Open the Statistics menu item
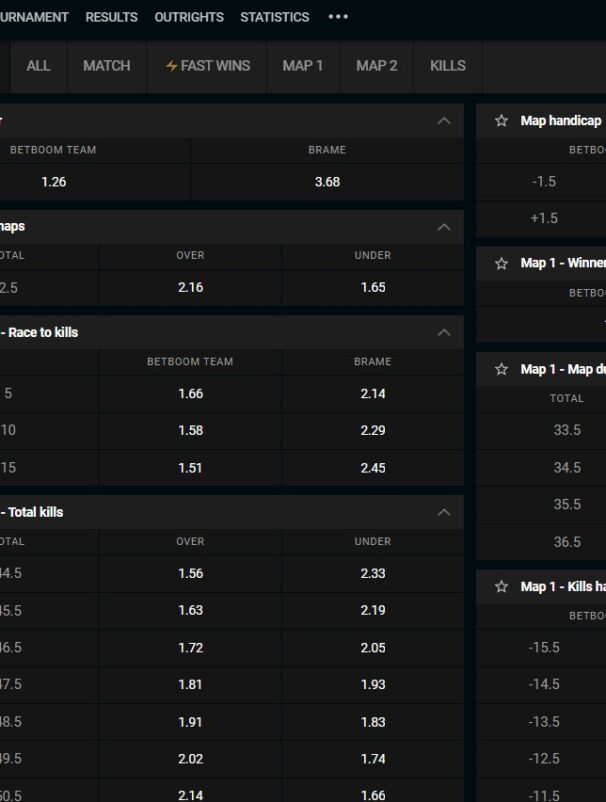This screenshot has width=606, height=802. point(274,17)
